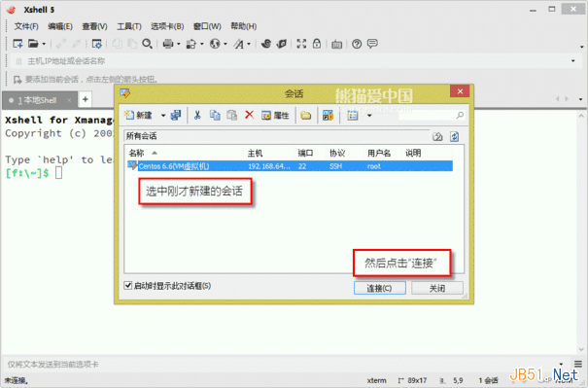This screenshot has height=388, width=588.
Task: Add a new tab with the plus button
Action: click(x=86, y=99)
